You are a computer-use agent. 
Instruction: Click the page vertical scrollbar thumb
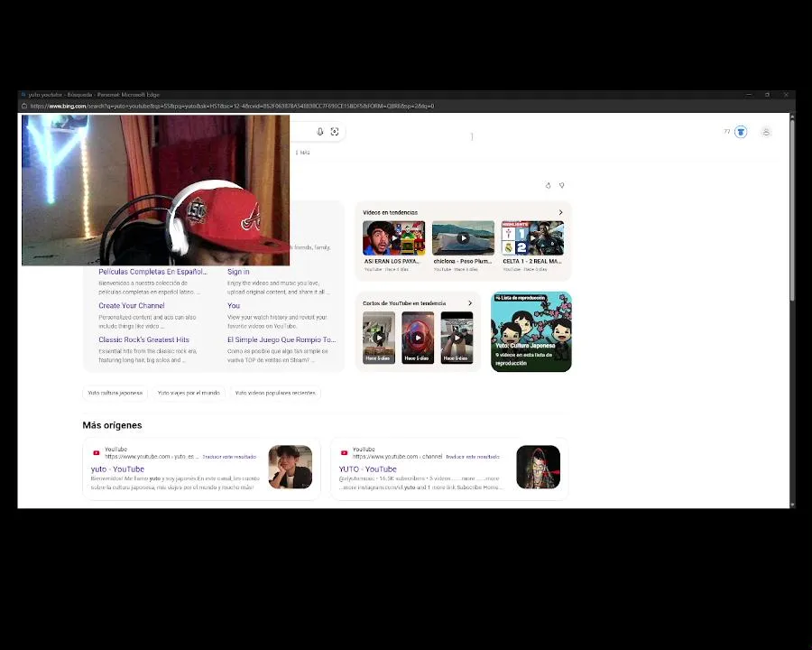[x=792, y=210]
